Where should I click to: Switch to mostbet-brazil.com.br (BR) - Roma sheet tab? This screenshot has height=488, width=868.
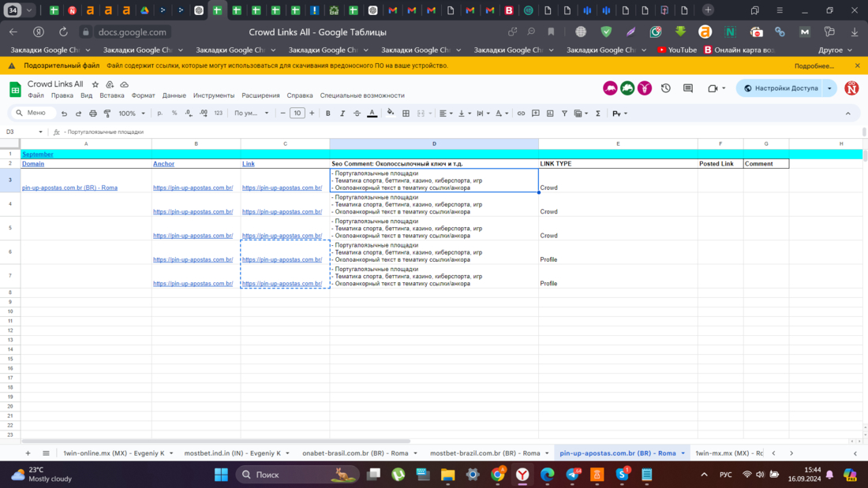(x=485, y=453)
